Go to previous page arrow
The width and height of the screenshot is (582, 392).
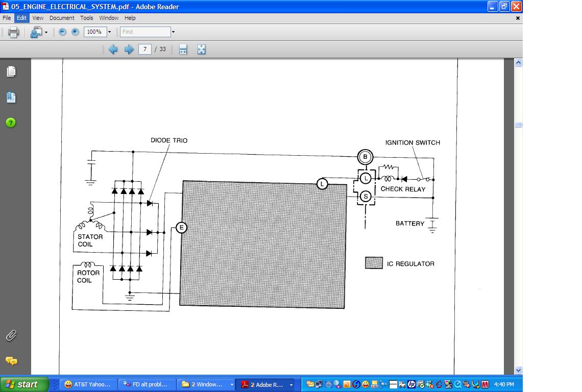click(x=113, y=50)
